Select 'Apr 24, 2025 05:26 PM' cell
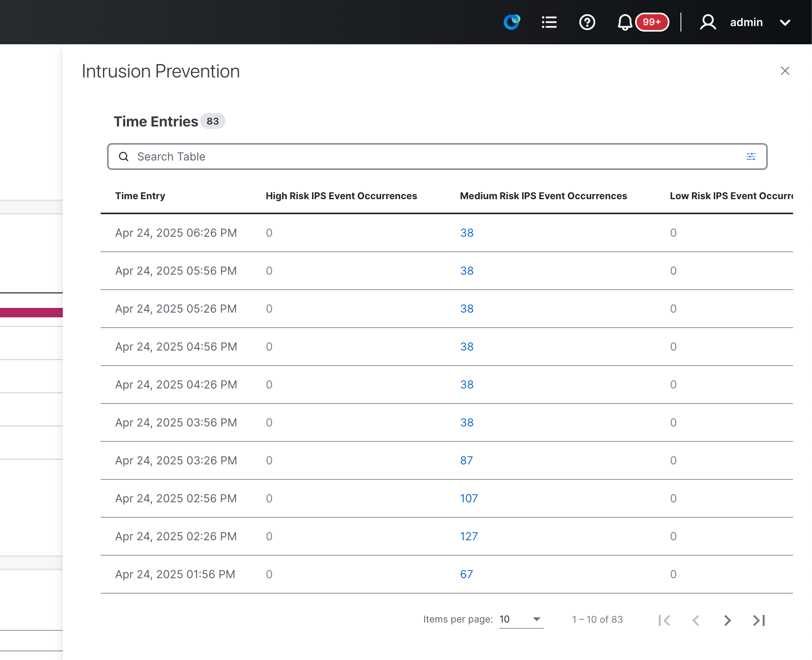Image resolution: width=812 pixels, height=660 pixels. [x=176, y=309]
